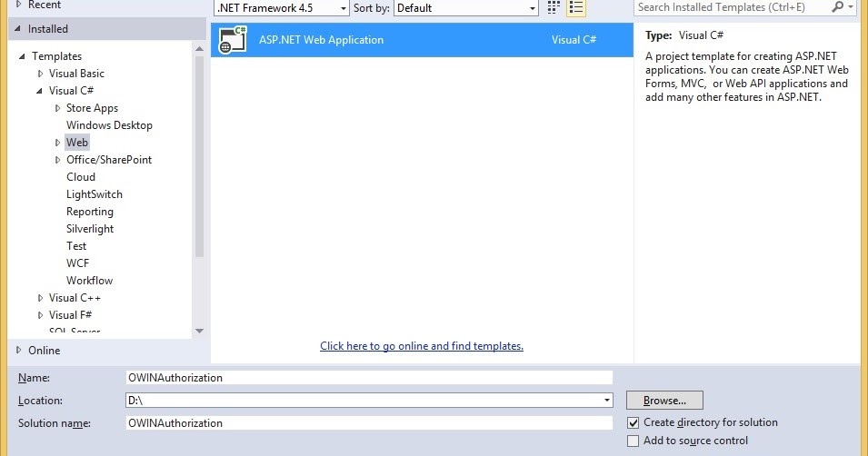
Task: Click the tree scrollbar up arrow
Action: pyautogui.click(x=199, y=49)
